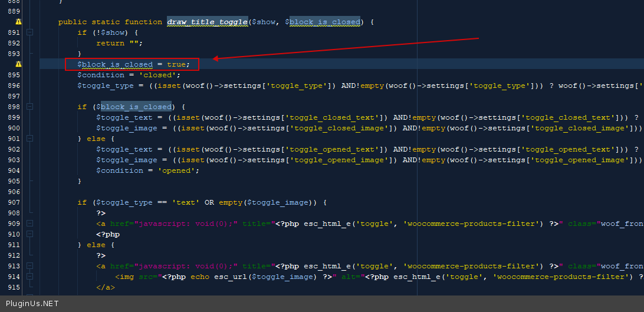Fold the else block at line 911
The height and width of the screenshot is (312, 644).
click(x=29, y=245)
